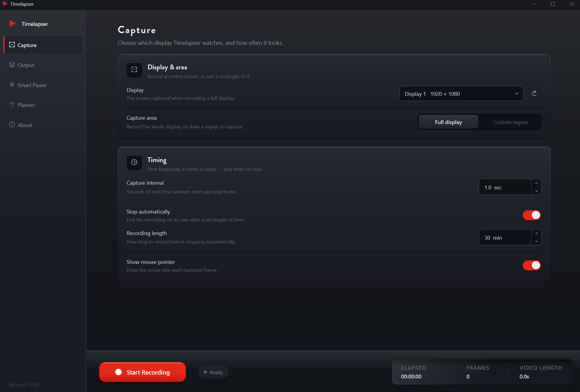Click the About info icon
Viewport: 580px width, 392px height.
12,125
